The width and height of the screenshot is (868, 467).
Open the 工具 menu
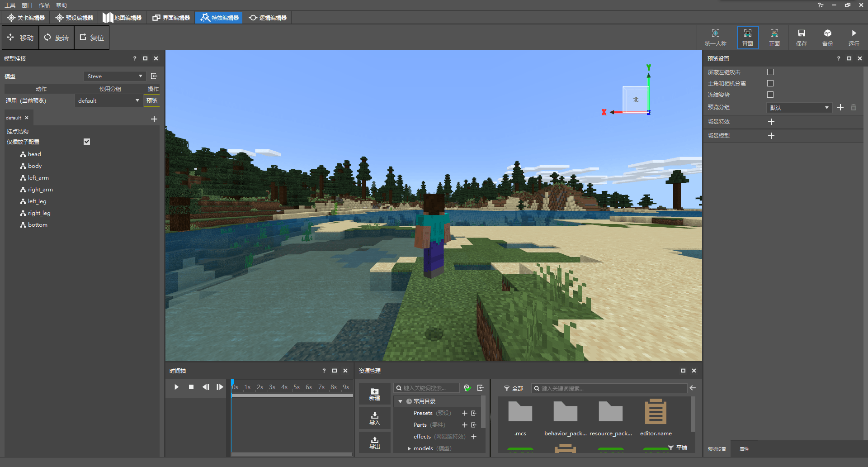click(10, 5)
